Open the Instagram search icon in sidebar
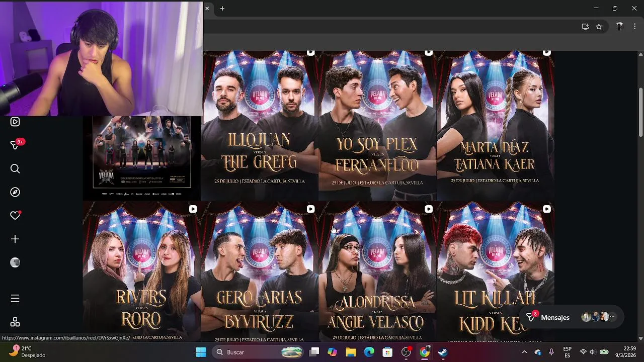 click(15, 169)
